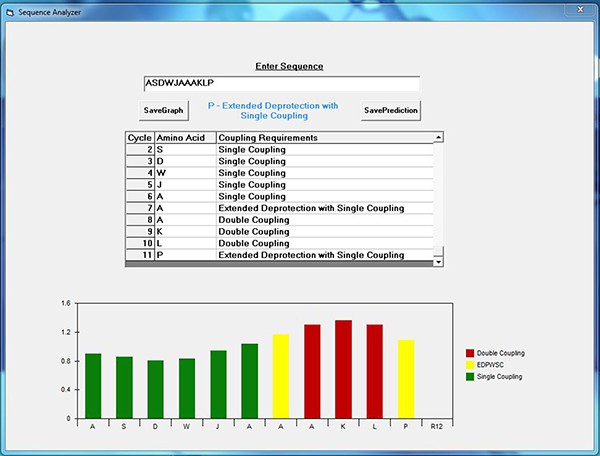Viewport: 600px width, 456px height.
Task: Click the table scrollbar down arrow
Action: [439, 262]
